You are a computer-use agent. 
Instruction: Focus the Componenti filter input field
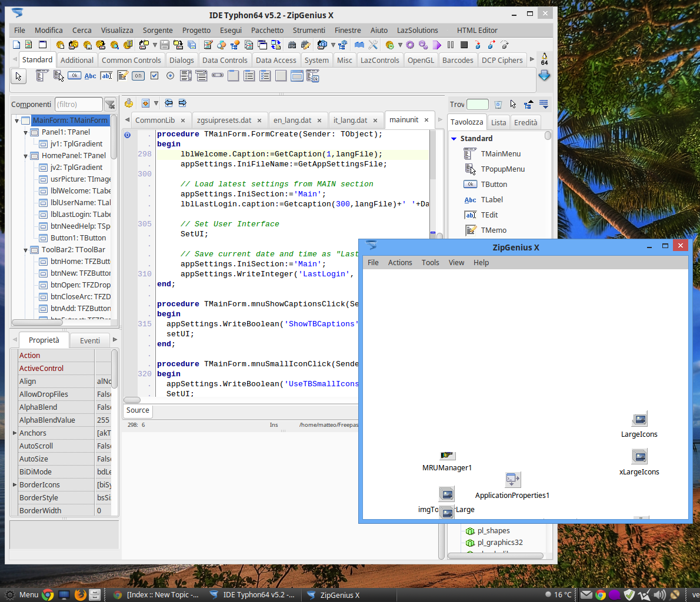point(79,105)
